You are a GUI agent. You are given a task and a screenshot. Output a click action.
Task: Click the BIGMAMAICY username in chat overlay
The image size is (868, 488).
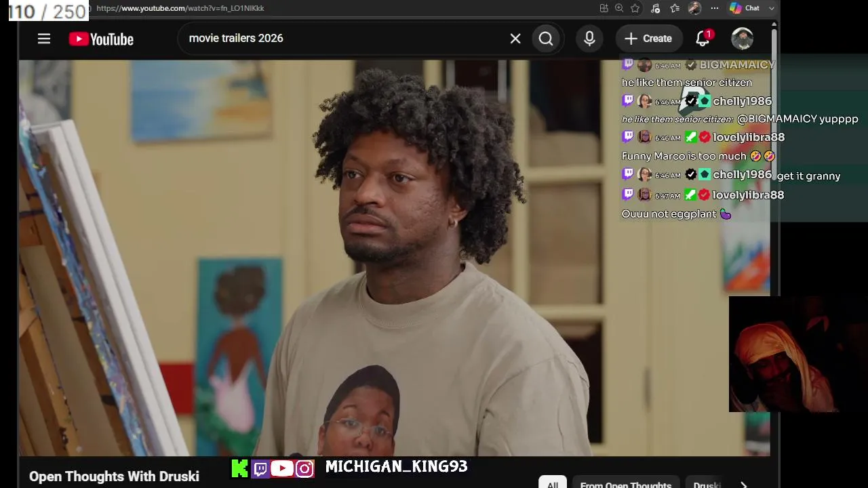tap(737, 64)
